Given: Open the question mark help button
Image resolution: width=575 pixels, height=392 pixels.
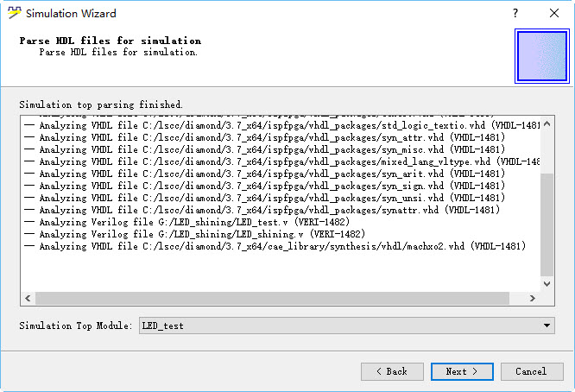Looking at the screenshot, I should click(515, 13).
